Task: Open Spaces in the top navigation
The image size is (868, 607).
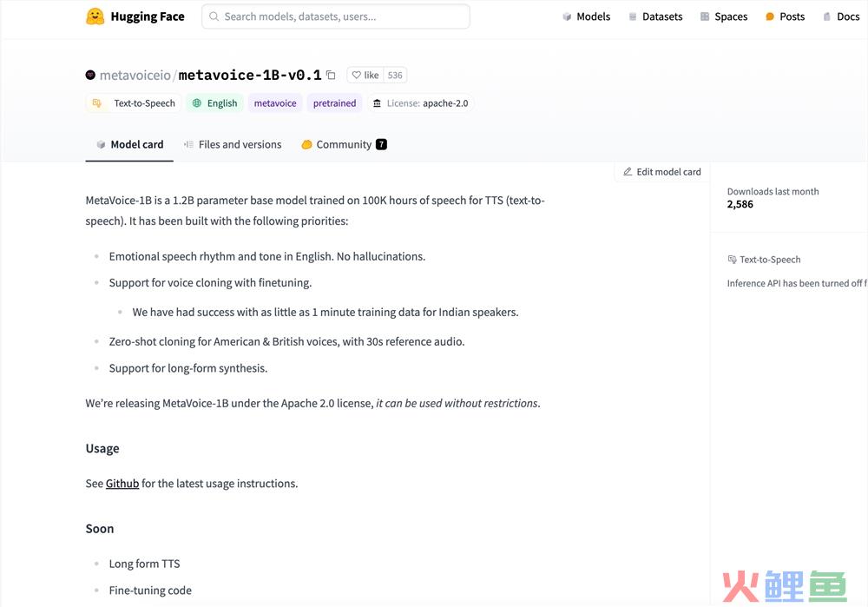Action: pos(724,16)
